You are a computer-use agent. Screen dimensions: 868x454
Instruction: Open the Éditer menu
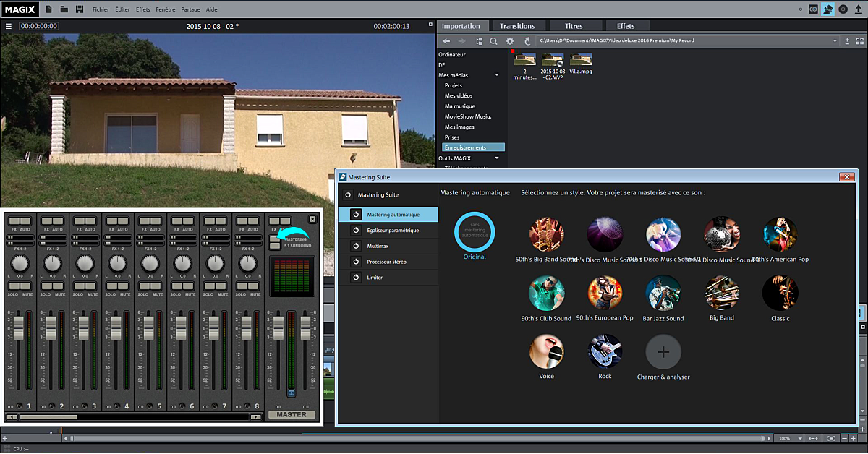tap(123, 10)
